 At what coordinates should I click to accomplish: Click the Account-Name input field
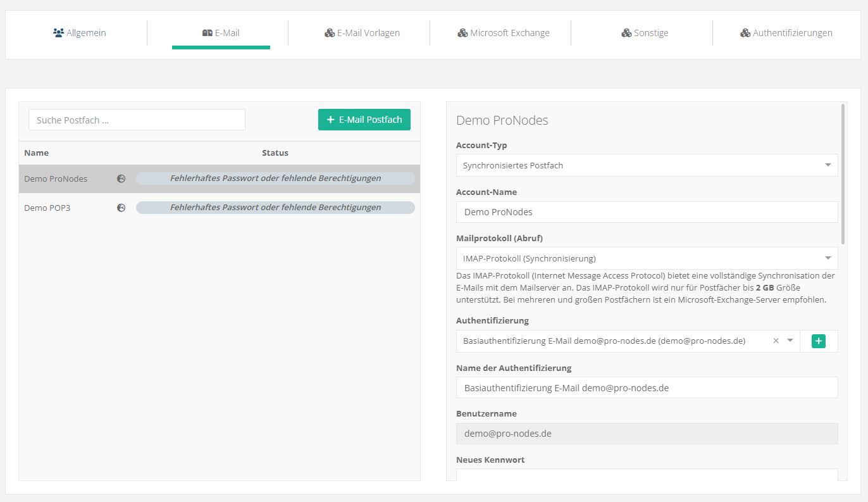[x=647, y=212]
